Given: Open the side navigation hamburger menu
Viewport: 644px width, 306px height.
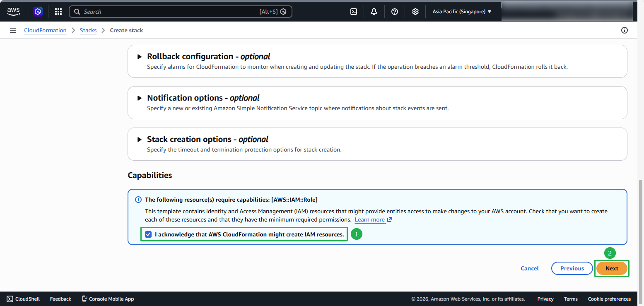Looking at the screenshot, I should point(13,30).
